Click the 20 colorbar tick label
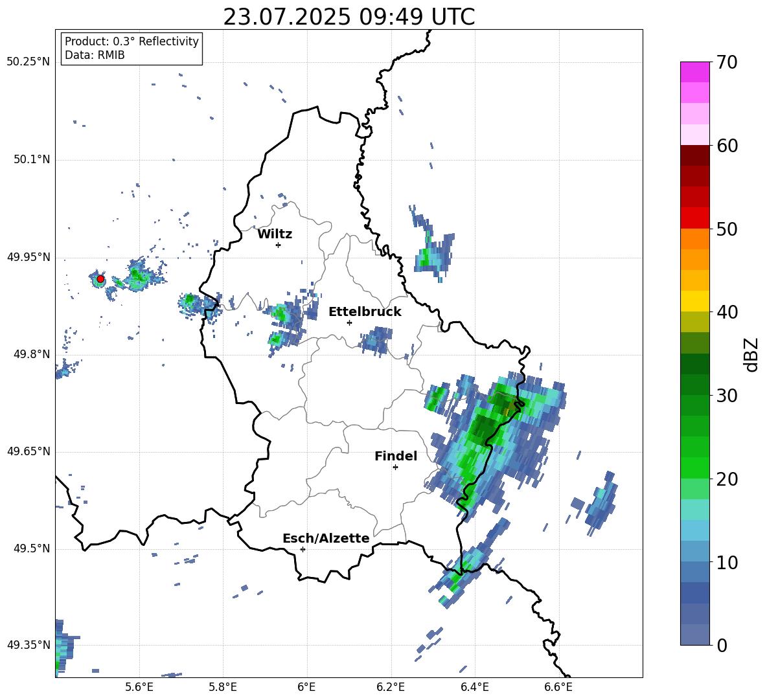The height and width of the screenshot is (700, 767). (x=726, y=479)
